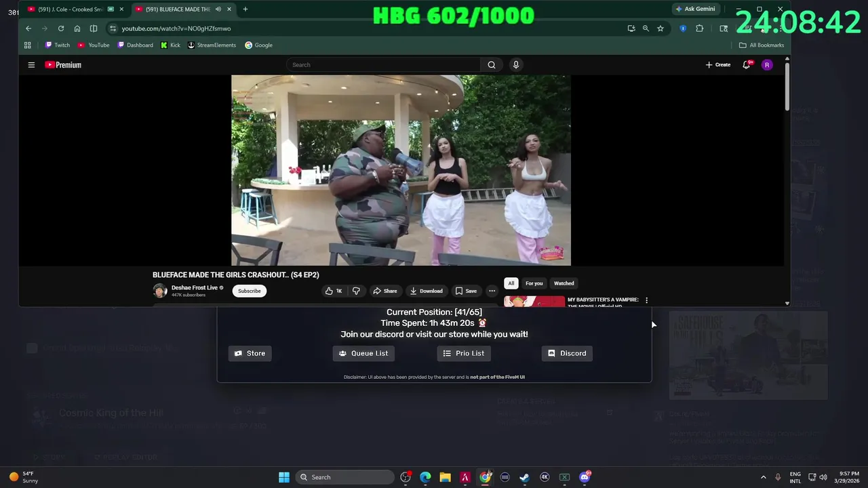Open the weather widget showing 54°F Sunny
This screenshot has width=868, height=488.
[x=24, y=477]
